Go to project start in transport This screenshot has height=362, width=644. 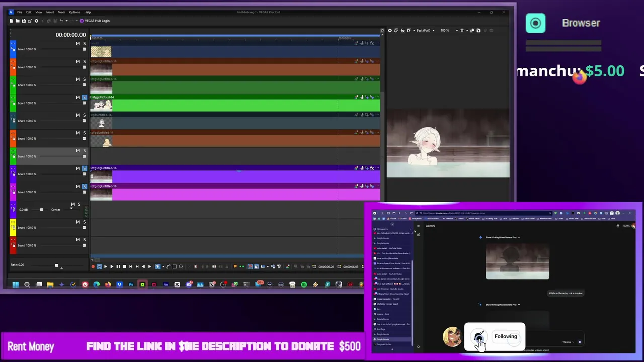(130, 267)
